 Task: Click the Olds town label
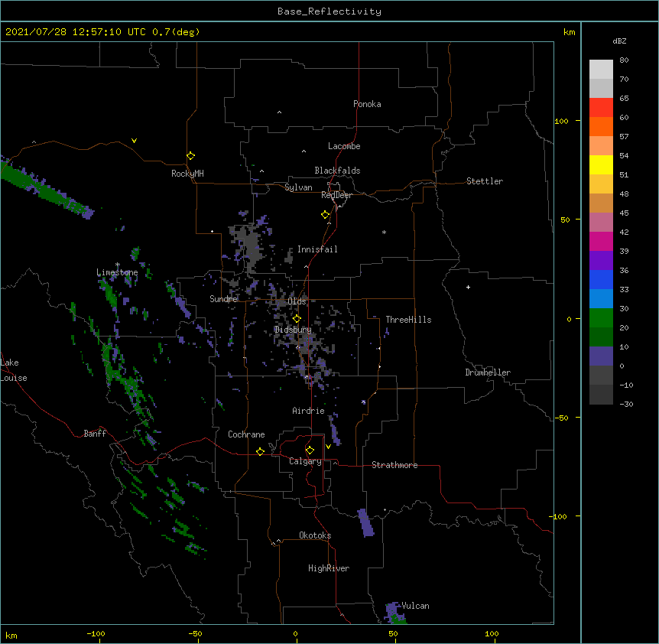297,301
